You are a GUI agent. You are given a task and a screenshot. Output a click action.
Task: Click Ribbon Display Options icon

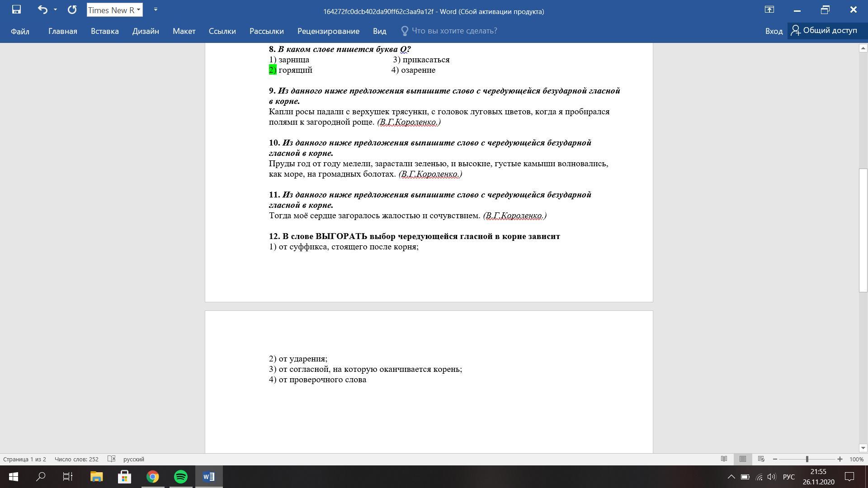[769, 9]
